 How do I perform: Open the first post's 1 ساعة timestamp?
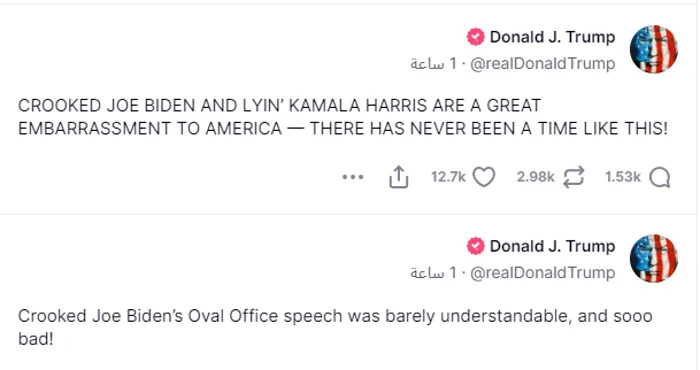tap(433, 64)
